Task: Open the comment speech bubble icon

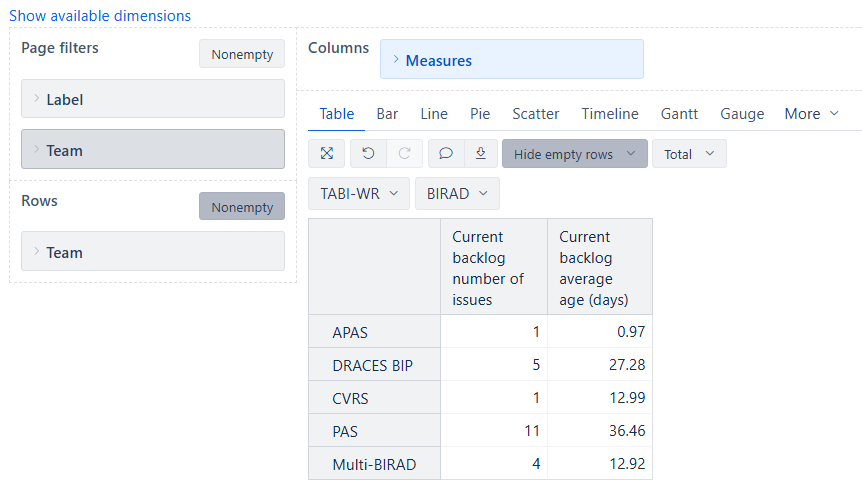Action: click(x=446, y=153)
